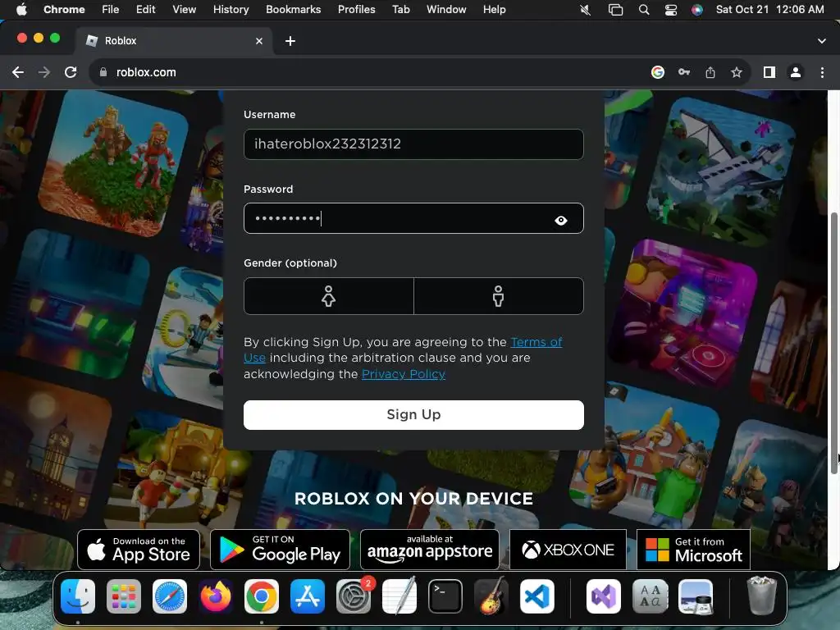This screenshot has height=630, width=840.
Task: Open Visual Studio Code from the Dock
Action: pos(537,596)
